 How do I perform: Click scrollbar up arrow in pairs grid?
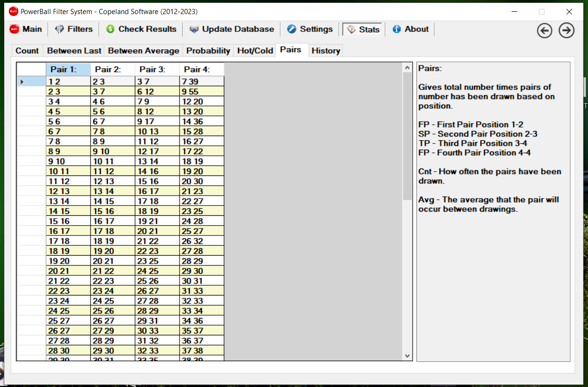pyautogui.click(x=407, y=68)
